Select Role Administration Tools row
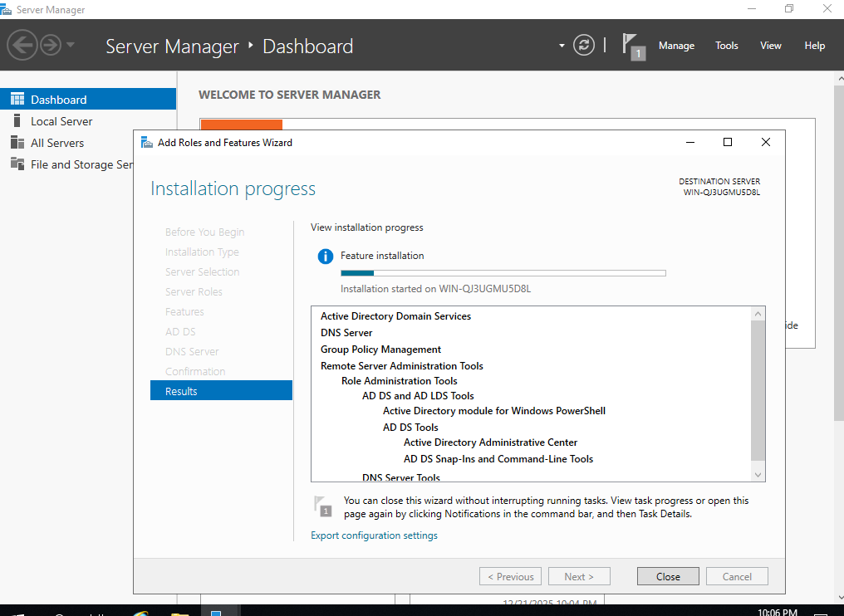 click(399, 381)
